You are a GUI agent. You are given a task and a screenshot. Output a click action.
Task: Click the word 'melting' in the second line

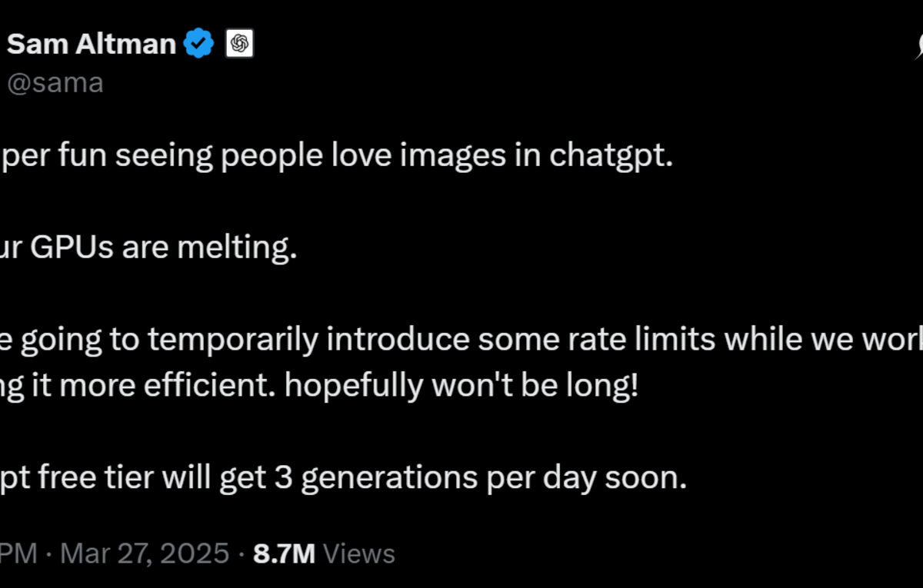(x=238, y=249)
